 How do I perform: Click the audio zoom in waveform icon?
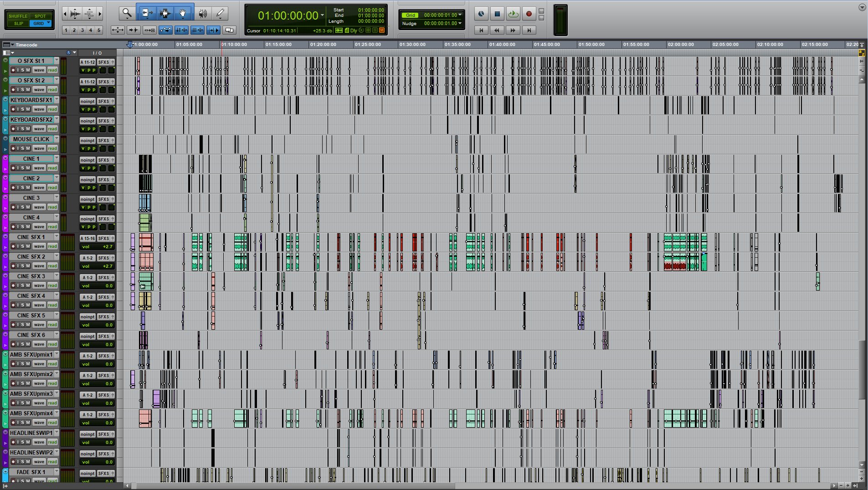[75, 14]
